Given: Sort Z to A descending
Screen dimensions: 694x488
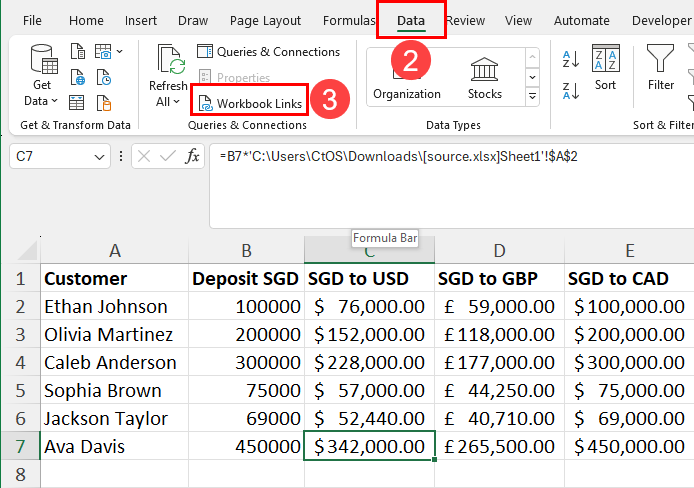Looking at the screenshot, I should (x=571, y=91).
